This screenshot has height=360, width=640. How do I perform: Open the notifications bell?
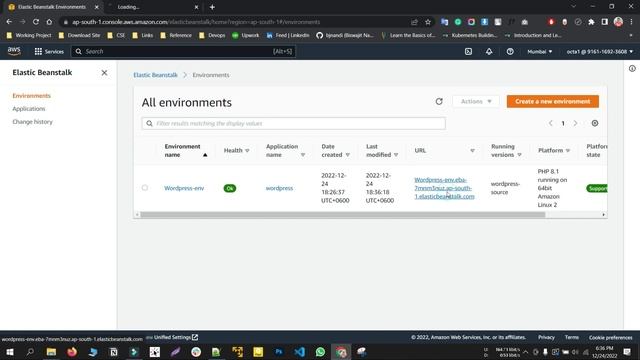[489, 51]
